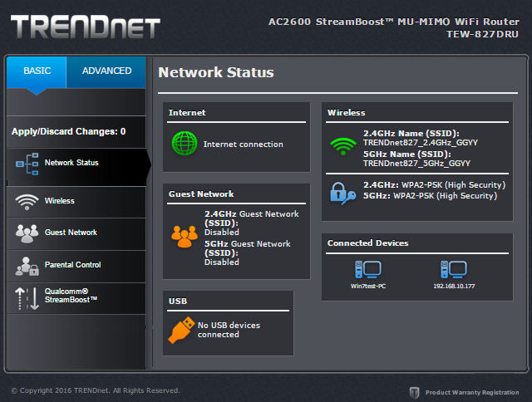Click SSID TRENDnet827_2.4GHz_GGYY
Viewport: 532px width, 402px height.
[421, 143]
